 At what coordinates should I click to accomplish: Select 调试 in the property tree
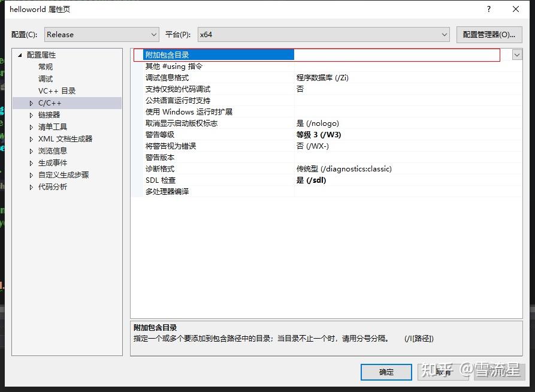pyautogui.click(x=46, y=79)
